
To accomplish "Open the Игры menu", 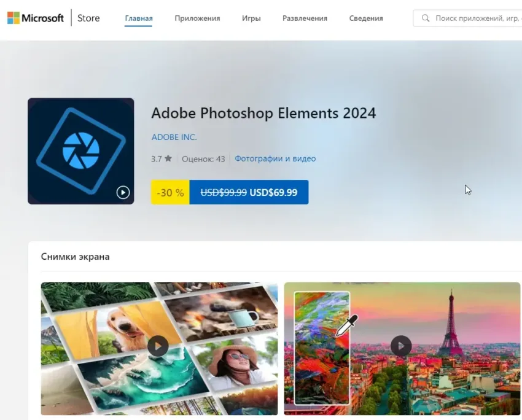I will coord(251,18).
